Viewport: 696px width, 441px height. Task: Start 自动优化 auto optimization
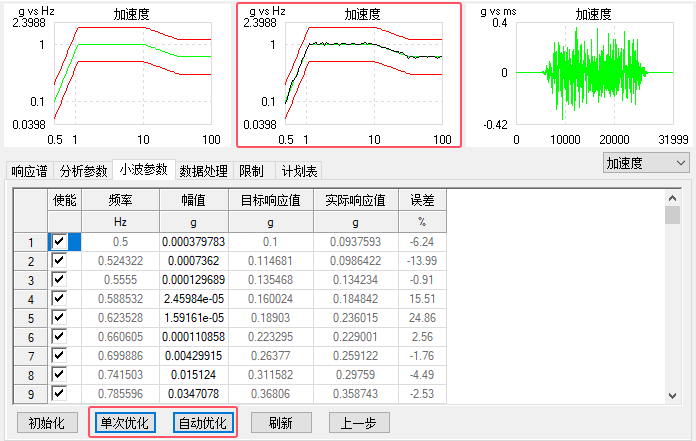pyautogui.click(x=203, y=423)
